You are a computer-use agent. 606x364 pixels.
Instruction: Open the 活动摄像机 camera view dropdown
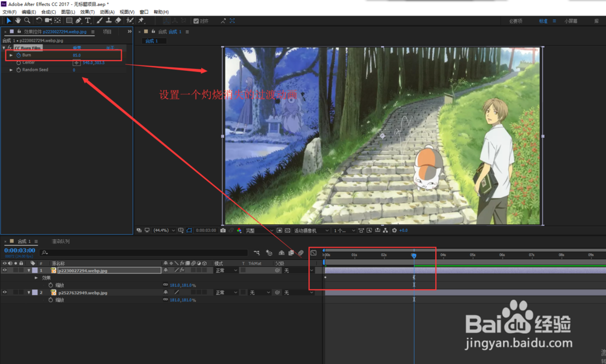click(x=311, y=230)
